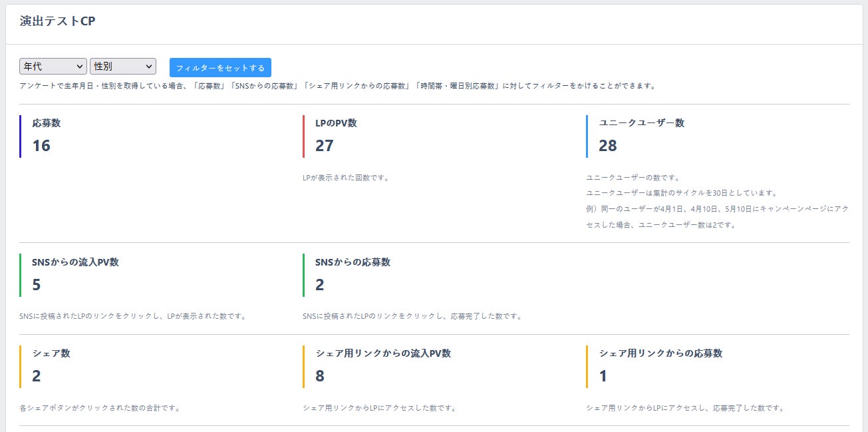Select the LPのPV数 heading

click(336, 123)
